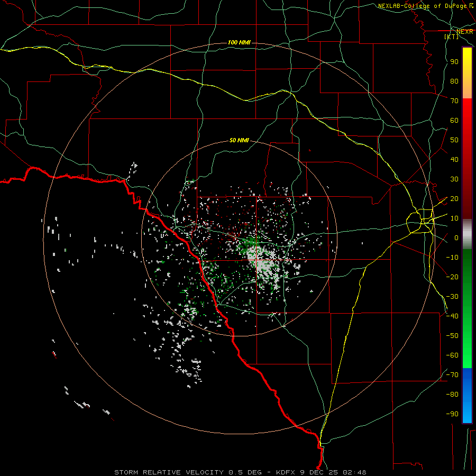Click the dense gray radar echo near center
The height and width of the screenshot is (476, 476).
(x=264, y=263)
